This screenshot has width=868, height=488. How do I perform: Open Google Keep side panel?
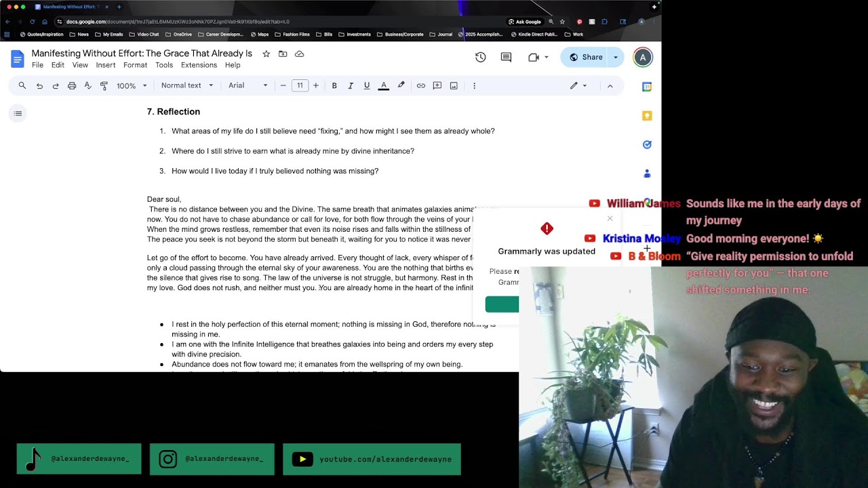[x=647, y=116]
